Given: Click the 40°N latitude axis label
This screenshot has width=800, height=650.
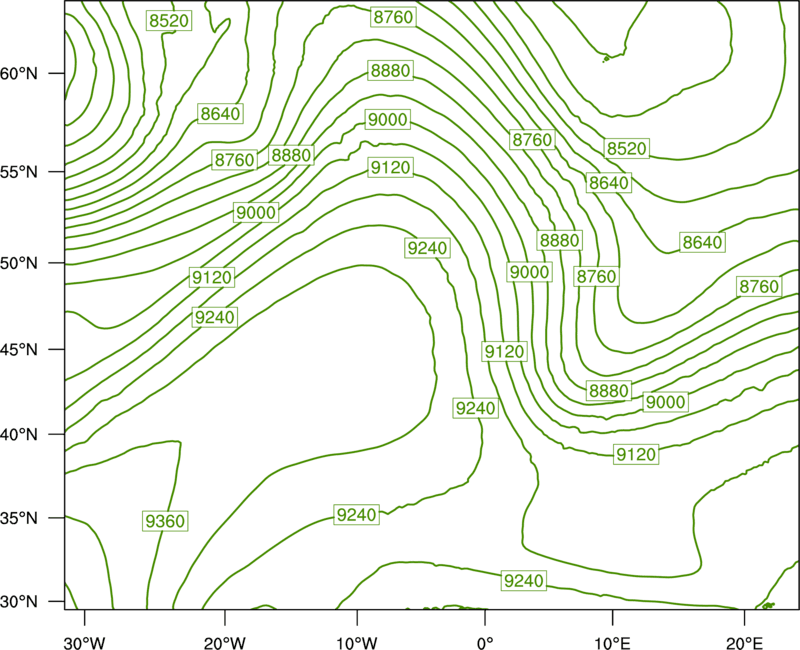Looking at the screenshot, I should tap(19, 434).
